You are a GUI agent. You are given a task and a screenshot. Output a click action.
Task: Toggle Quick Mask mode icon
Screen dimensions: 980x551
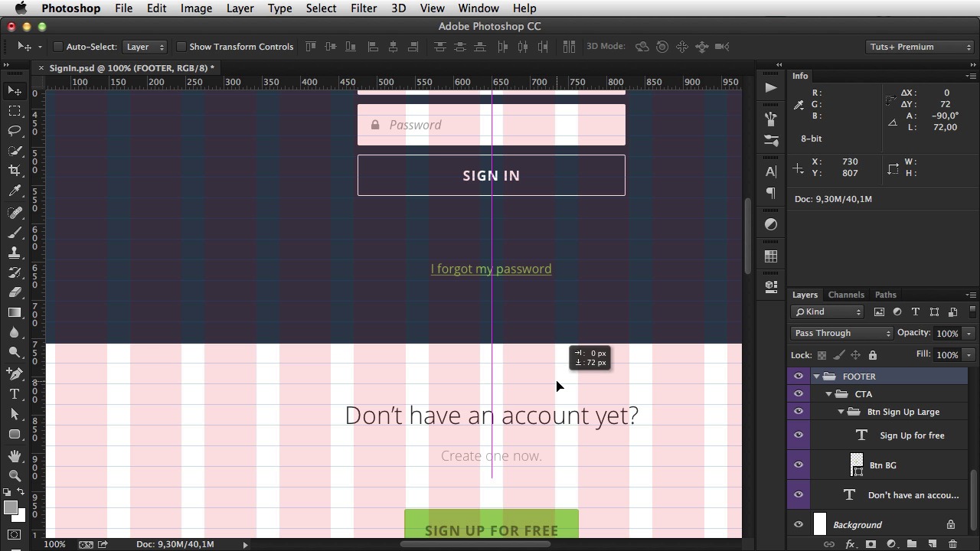15,535
